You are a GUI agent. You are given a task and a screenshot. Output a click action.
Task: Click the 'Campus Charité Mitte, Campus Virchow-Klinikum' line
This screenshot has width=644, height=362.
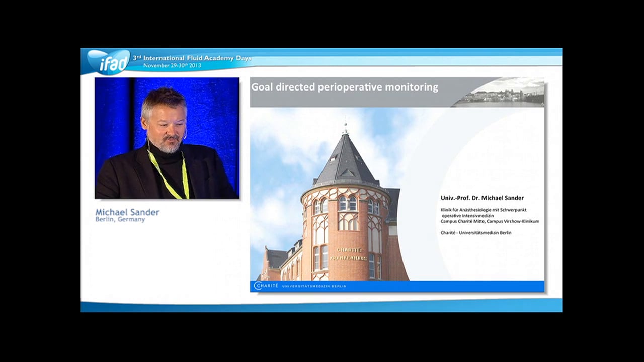[490, 221]
